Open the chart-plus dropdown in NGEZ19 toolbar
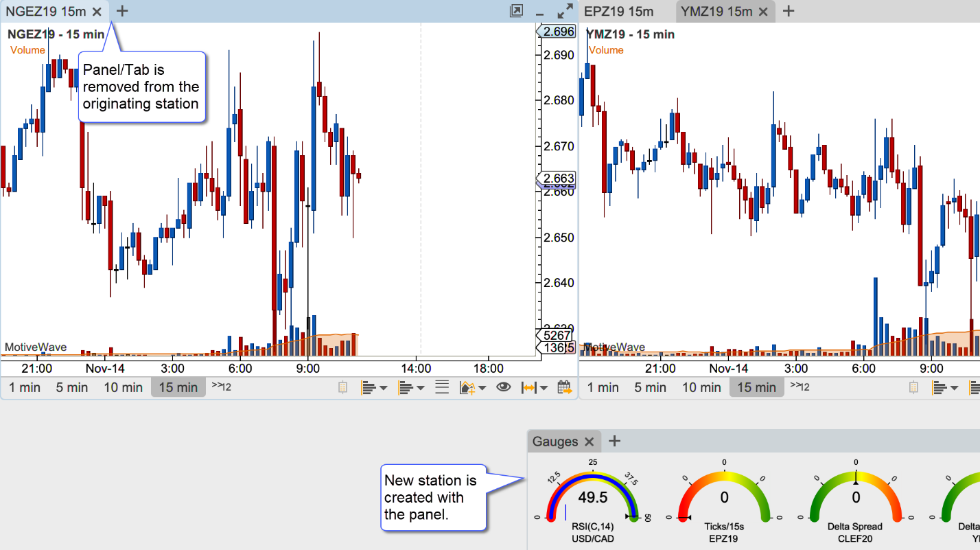Image resolution: width=980 pixels, height=550 pixels. click(472, 387)
